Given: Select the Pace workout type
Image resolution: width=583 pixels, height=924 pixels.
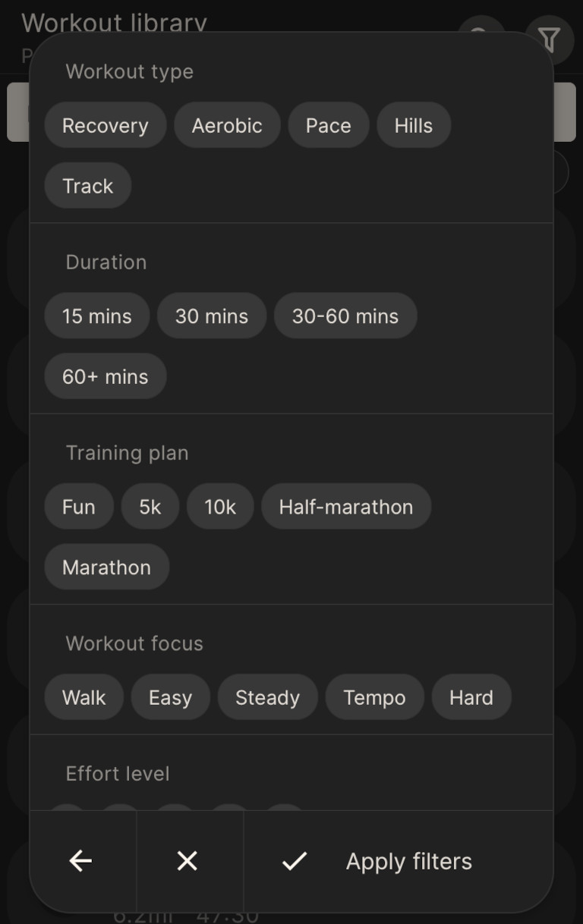Looking at the screenshot, I should (x=328, y=125).
